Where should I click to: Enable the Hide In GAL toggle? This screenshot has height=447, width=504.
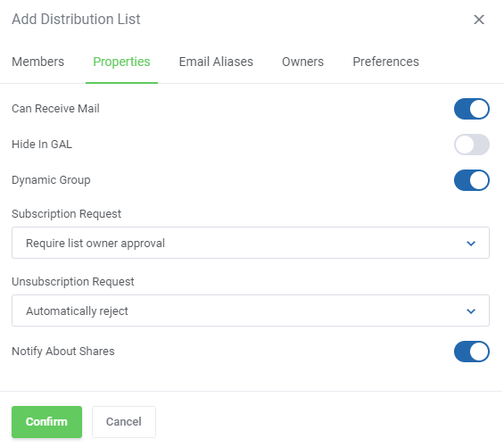[x=472, y=145]
